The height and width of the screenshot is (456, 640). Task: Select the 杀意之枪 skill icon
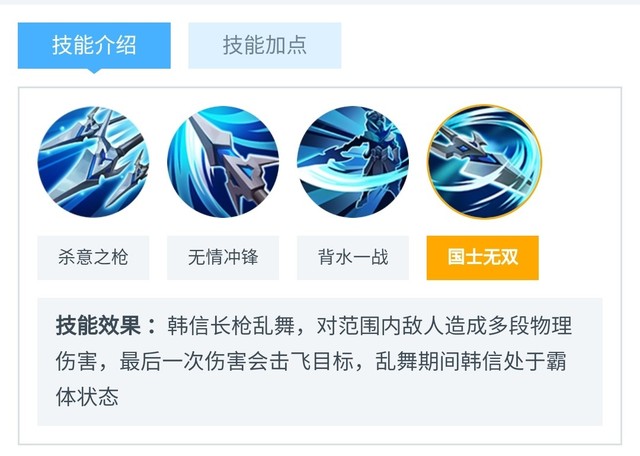tap(93, 162)
